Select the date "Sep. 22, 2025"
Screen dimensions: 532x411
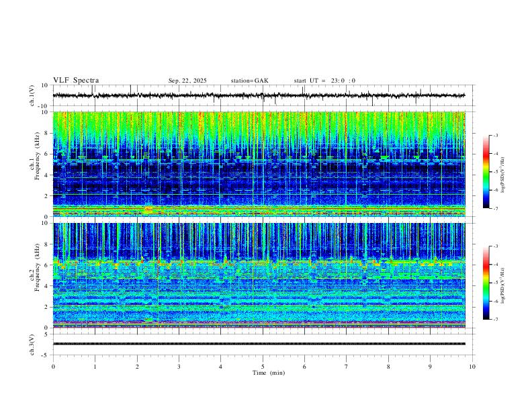[187, 81]
